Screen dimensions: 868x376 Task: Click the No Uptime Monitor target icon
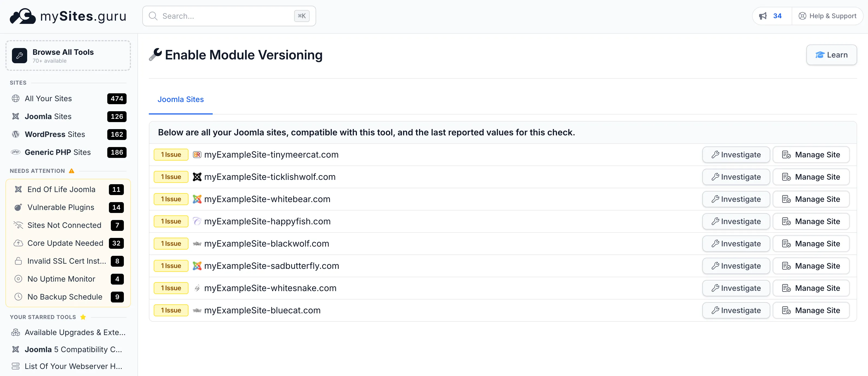point(18,279)
